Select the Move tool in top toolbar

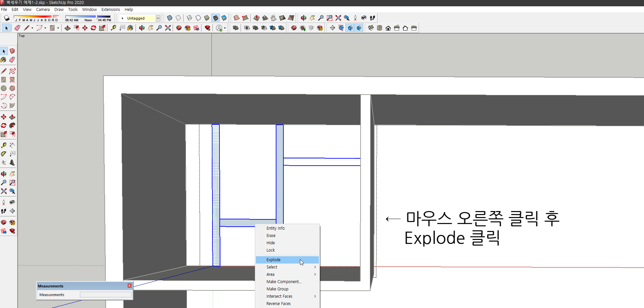[x=85, y=28]
